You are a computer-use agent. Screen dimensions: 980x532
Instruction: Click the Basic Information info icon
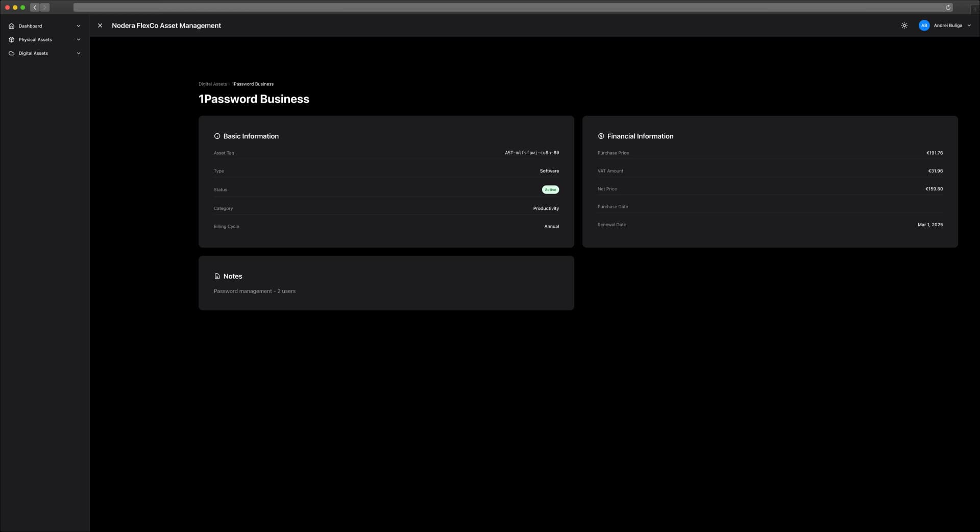pyautogui.click(x=217, y=136)
